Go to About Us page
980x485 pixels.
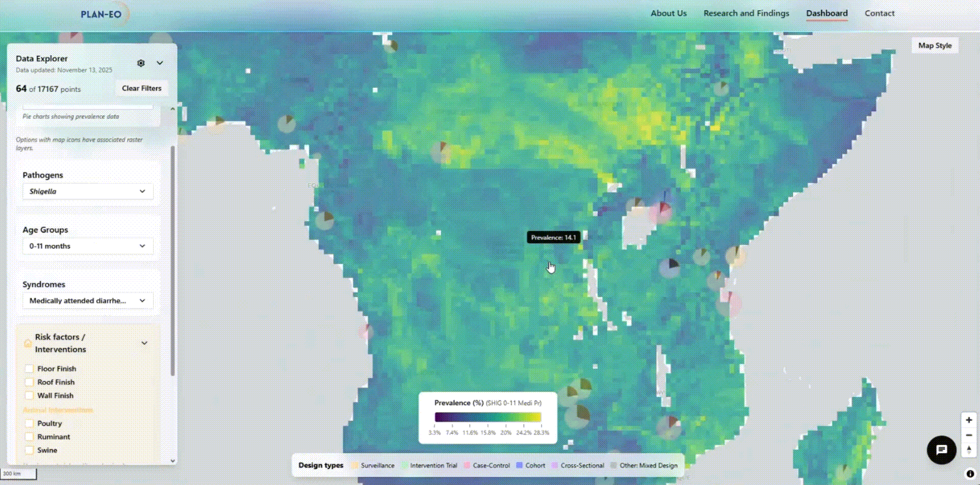tap(669, 13)
